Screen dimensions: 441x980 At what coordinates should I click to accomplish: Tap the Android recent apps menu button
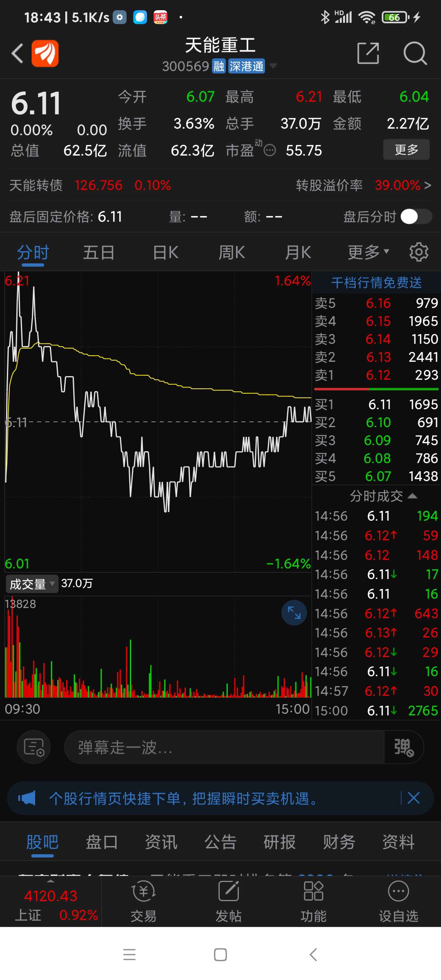[129, 955]
